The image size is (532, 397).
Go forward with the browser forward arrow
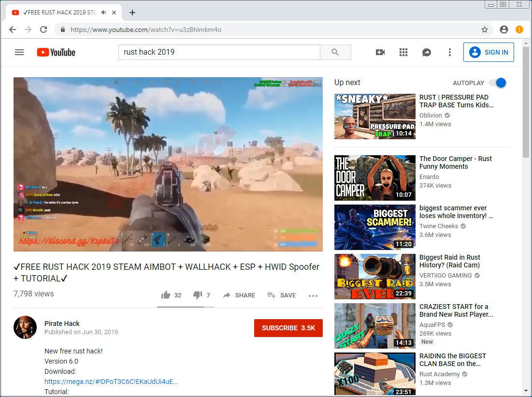point(28,29)
